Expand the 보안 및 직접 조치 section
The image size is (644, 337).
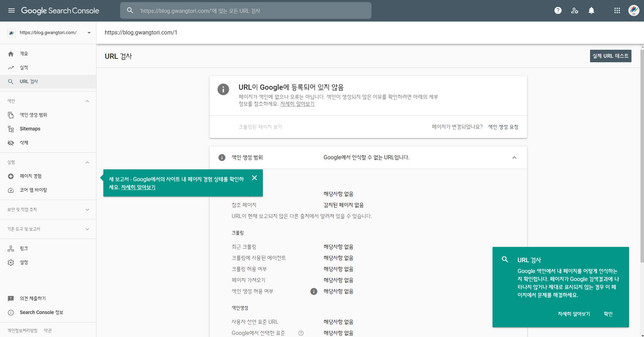(x=87, y=210)
